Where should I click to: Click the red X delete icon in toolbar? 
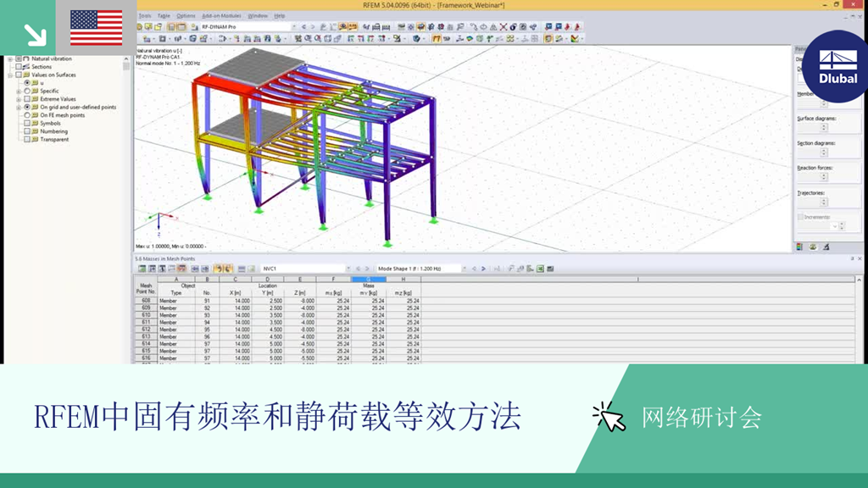(504, 26)
